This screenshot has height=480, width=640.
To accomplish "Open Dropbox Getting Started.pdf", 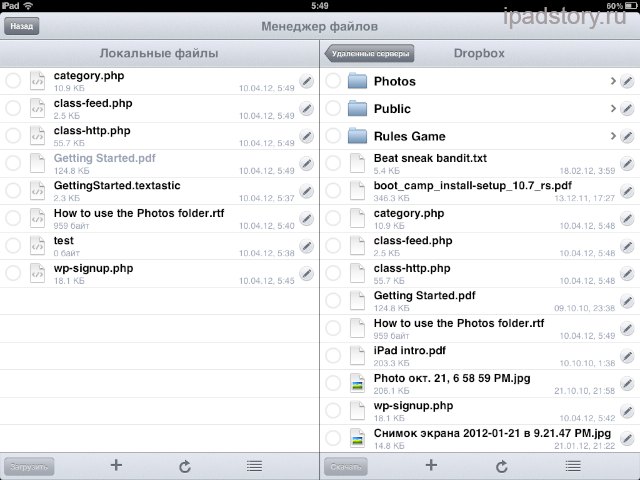I will coord(480,301).
